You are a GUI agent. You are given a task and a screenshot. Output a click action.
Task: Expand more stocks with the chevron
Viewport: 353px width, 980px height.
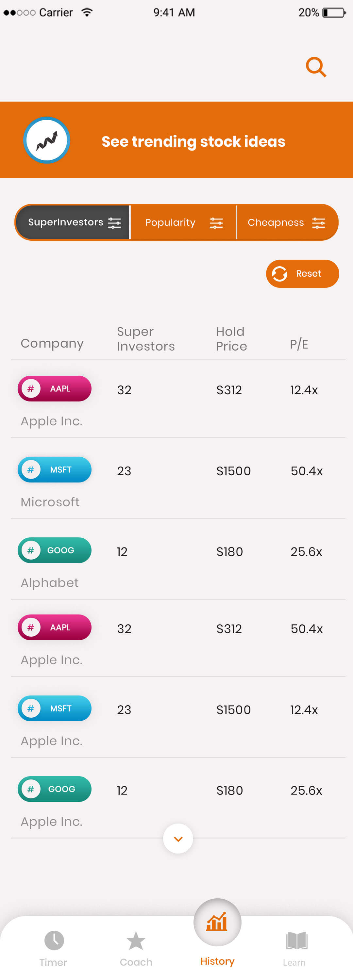(x=178, y=839)
